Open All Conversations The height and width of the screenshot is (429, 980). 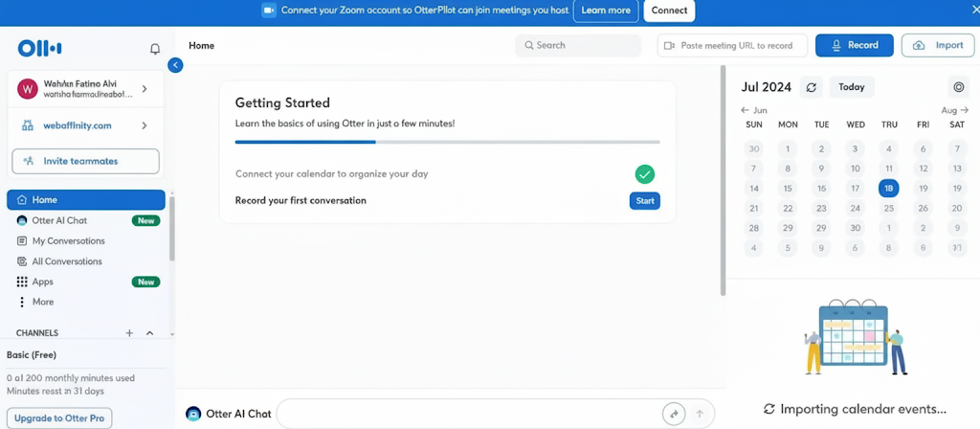[x=86, y=261]
